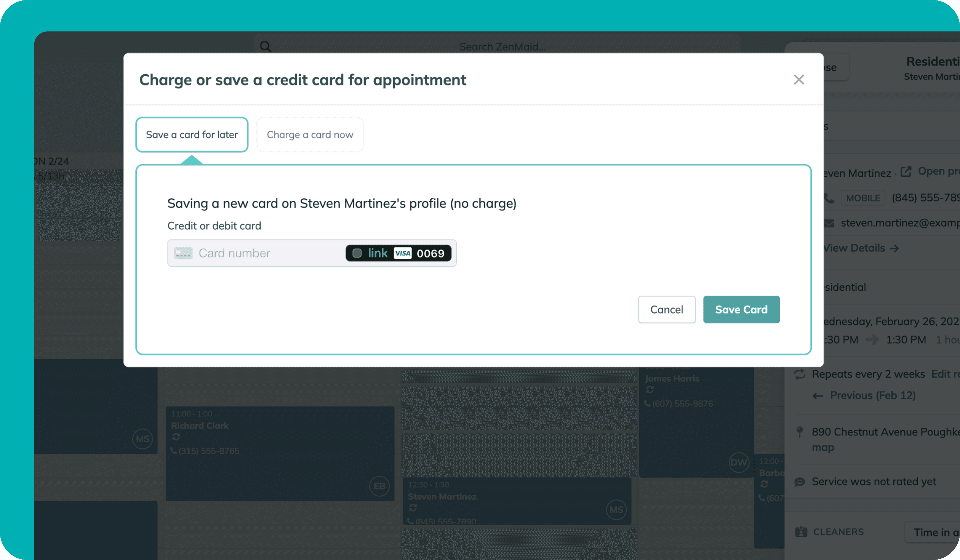Click the Cleaners badge icon
960x560 pixels.
point(801,532)
